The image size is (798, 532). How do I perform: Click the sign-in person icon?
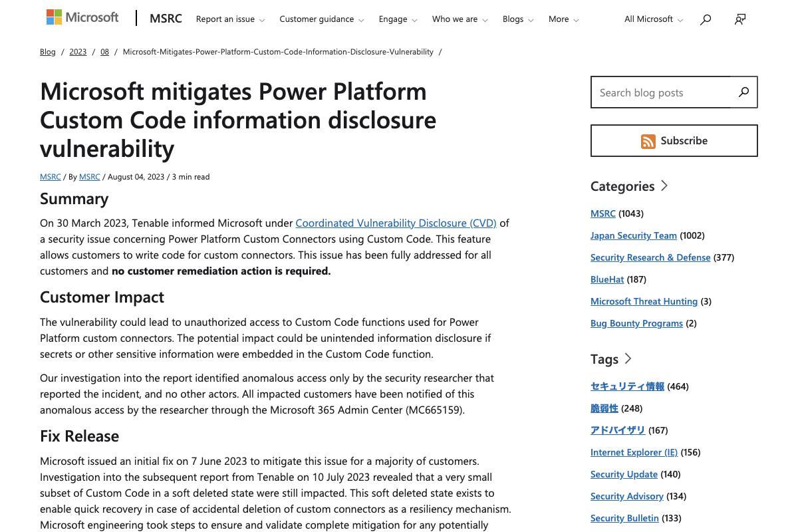(740, 19)
